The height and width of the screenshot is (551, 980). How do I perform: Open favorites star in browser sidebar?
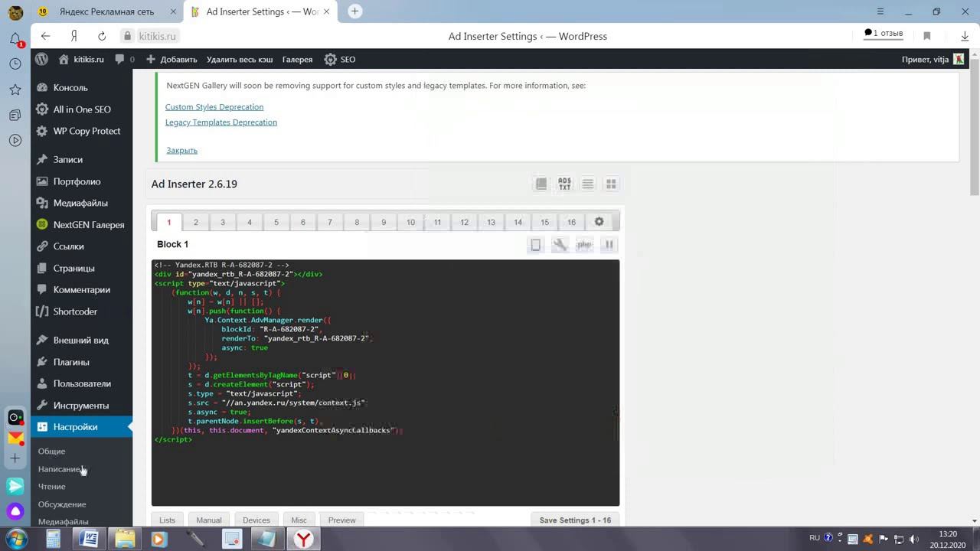(15, 90)
